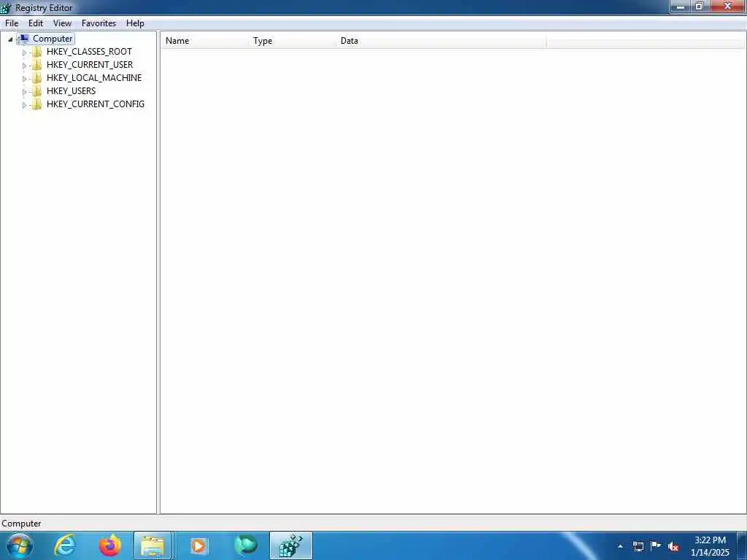Select the Computer tree label
The image size is (747, 560).
tap(53, 39)
